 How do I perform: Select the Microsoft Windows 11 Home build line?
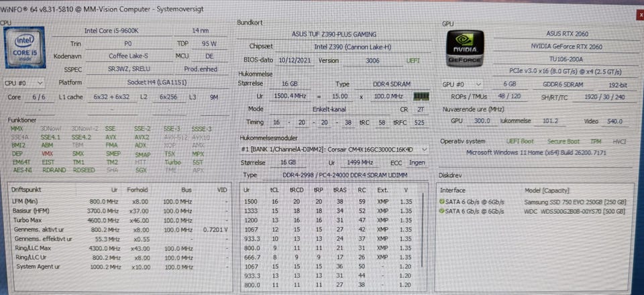click(x=536, y=153)
